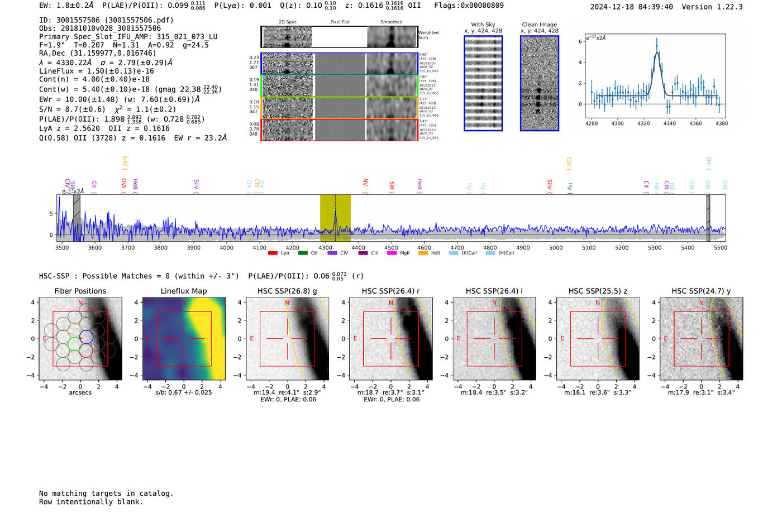782x532 pixels.
Task: Select the green-bordered fiber spectrum row
Action: tap(339, 85)
